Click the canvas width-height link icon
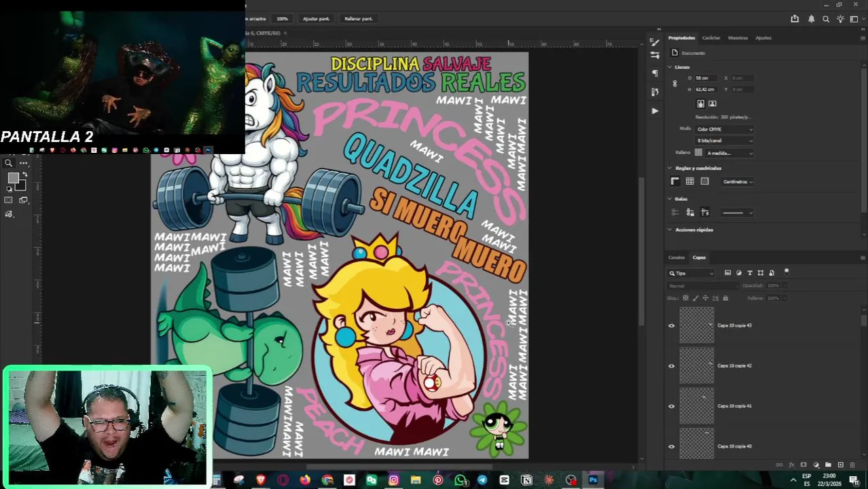The height and width of the screenshot is (489, 868). click(674, 84)
